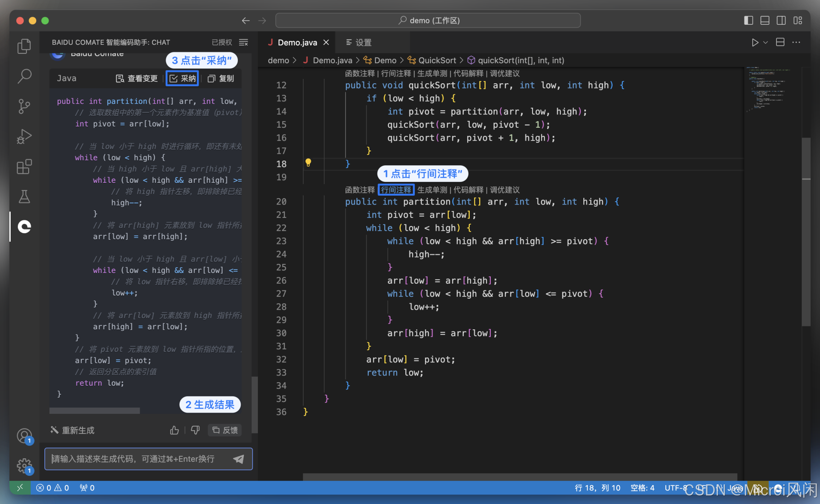This screenshot has height=504, width=820.
Task: Open Search in activity bar
Action: [24, 76]
